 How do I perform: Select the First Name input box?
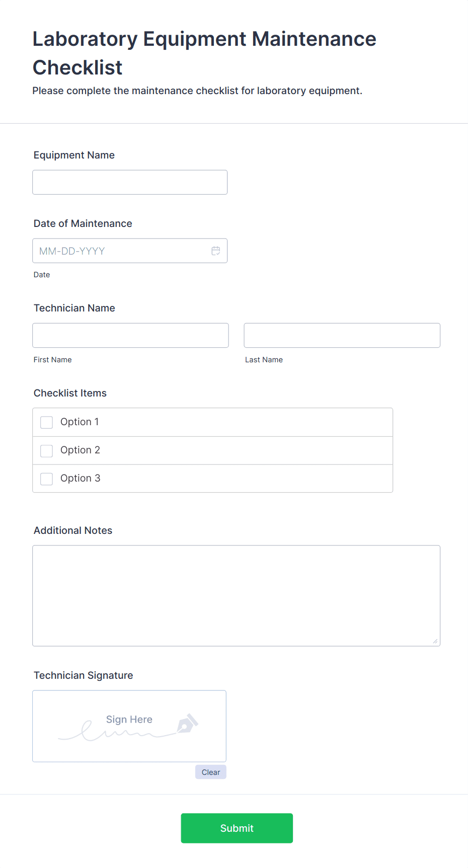(x=130, y=335)
